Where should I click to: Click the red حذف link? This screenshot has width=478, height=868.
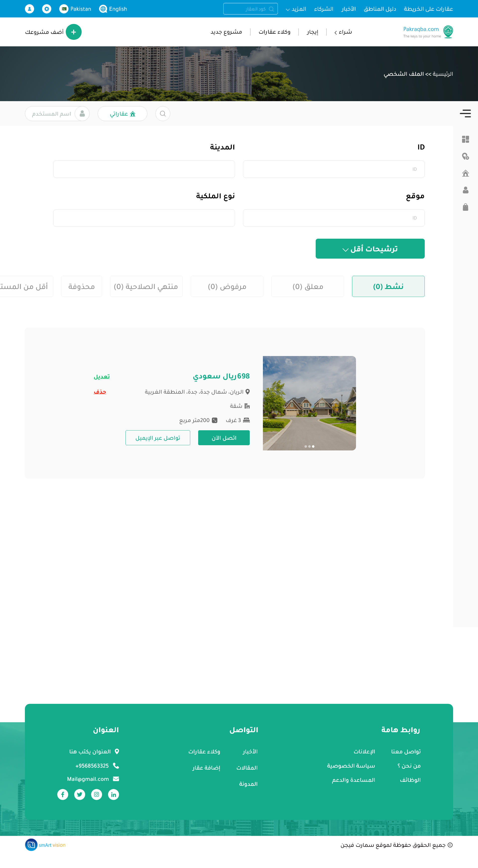click(x=100, y=392)
